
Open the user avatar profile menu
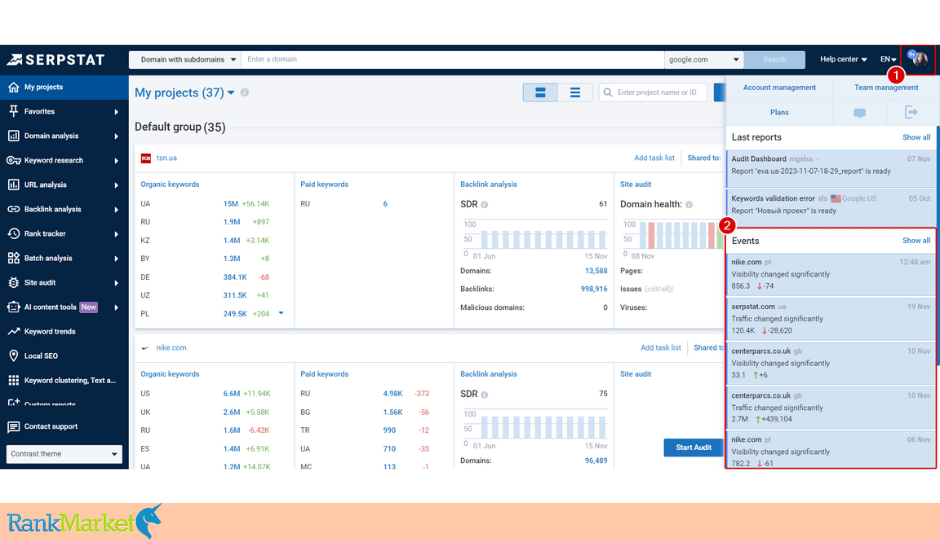click(918, 59)
